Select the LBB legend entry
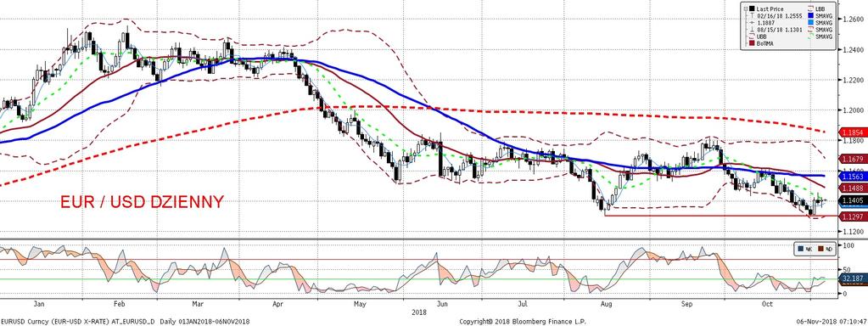The image size is (868, 326). point(820,8)
